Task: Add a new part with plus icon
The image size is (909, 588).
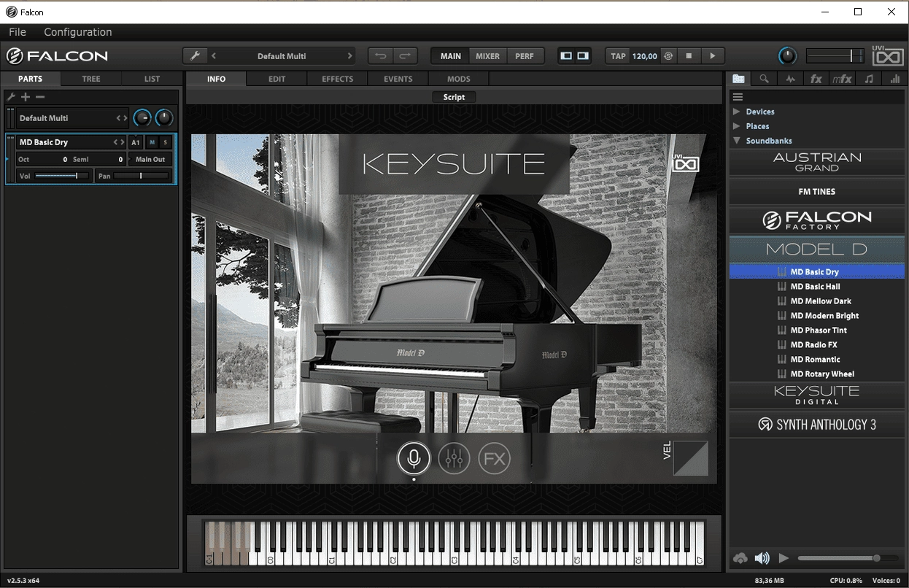Action: click(26, 97)
